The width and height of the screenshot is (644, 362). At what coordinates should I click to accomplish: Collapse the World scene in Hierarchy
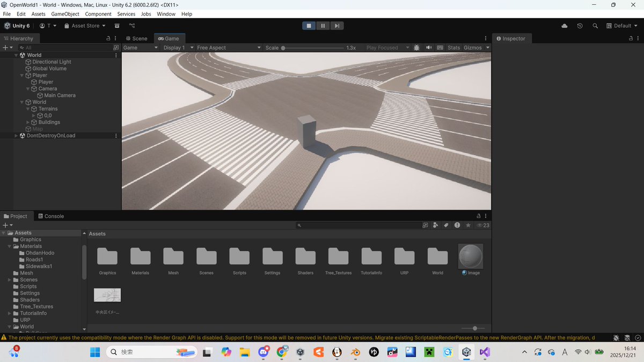pyautogui.click(x=16, y=55)
